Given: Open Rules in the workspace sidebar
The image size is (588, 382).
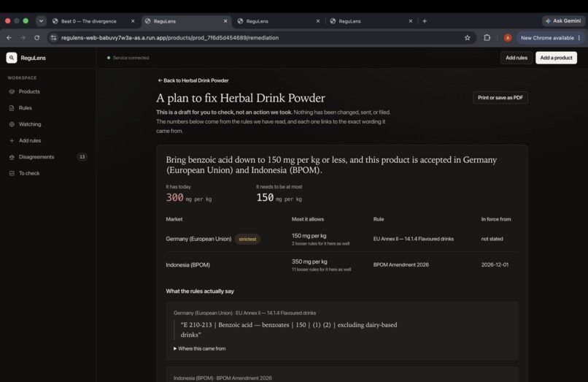Looking at the screenshot, I should point(25,108).
